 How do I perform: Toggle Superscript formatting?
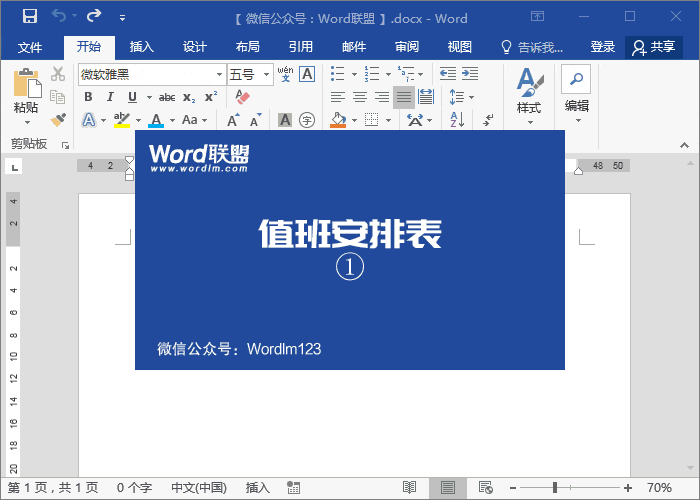[211, 96]
